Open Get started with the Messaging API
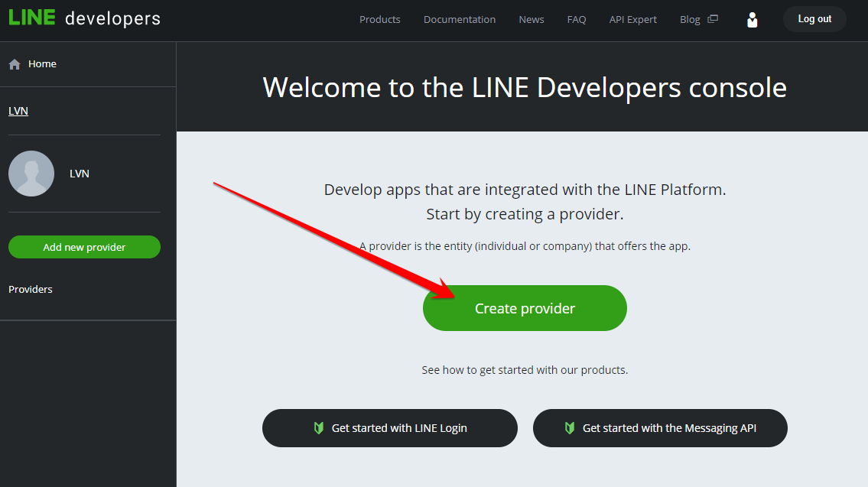The image size is (868, 487). [660, 428]
